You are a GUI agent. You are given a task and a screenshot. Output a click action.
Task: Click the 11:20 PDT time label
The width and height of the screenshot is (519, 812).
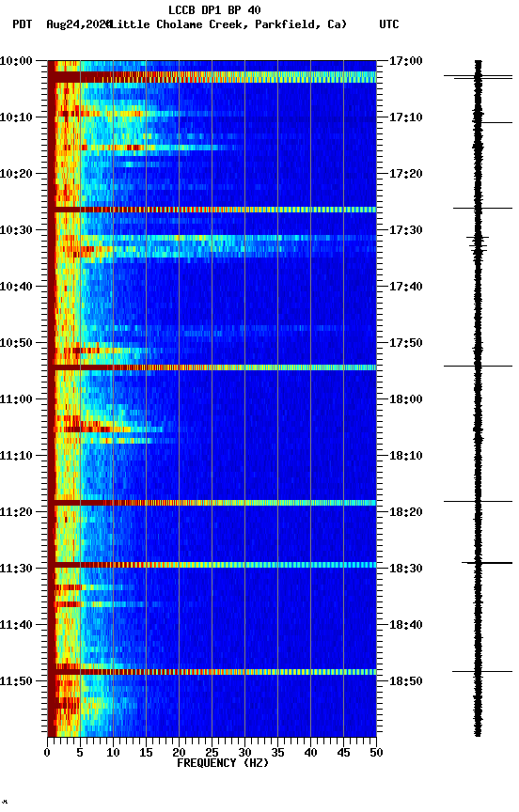pos(16,512)
